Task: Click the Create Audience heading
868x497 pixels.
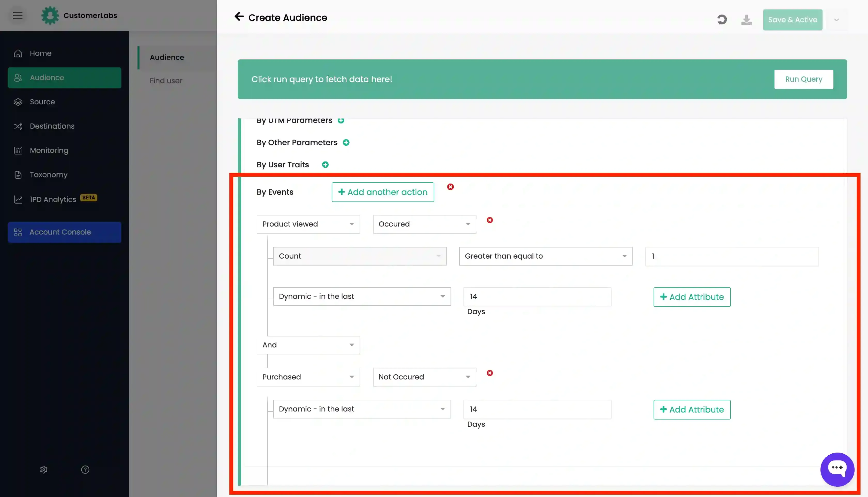Action: (x=288, y=17)
